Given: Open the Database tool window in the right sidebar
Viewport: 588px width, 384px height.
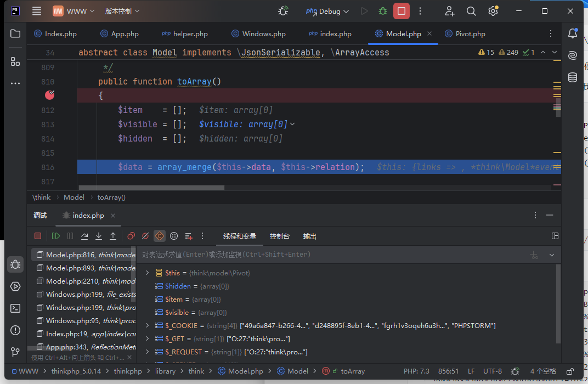Looking at the screenshot, I should (572, 77).
